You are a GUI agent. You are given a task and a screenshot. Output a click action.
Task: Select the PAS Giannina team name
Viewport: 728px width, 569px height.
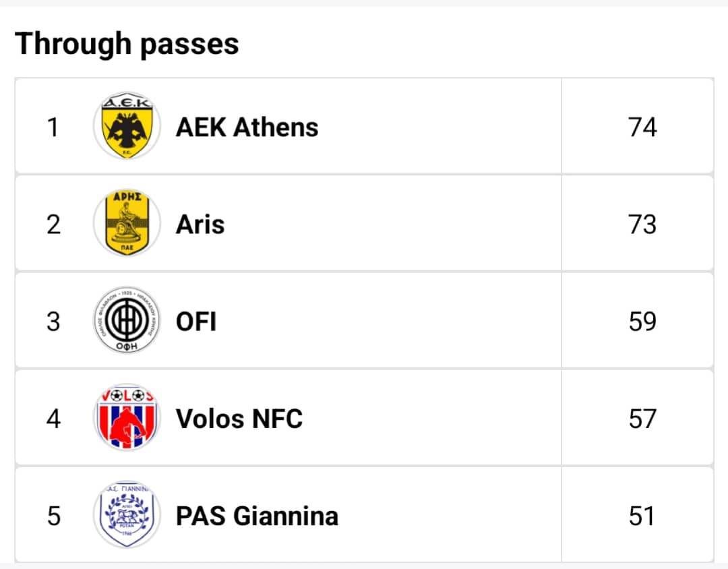tap(257, 516)
